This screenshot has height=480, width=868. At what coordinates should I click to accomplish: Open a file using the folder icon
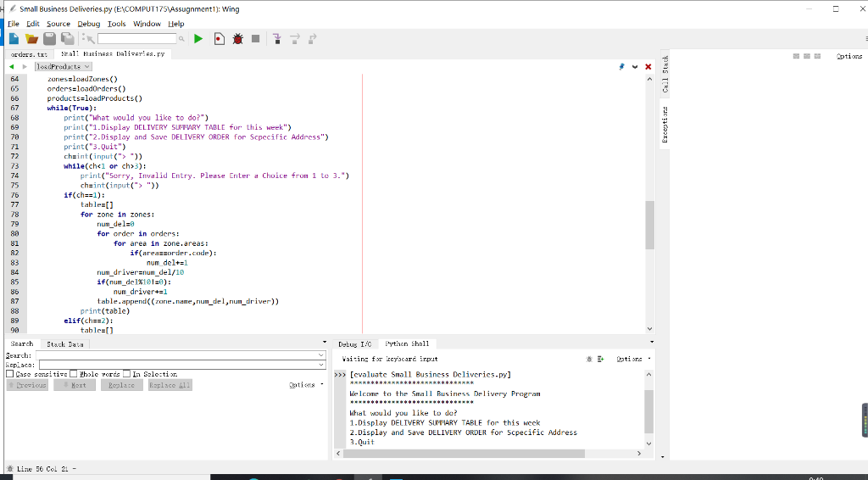pyautogui.click(x=31, y=39)
